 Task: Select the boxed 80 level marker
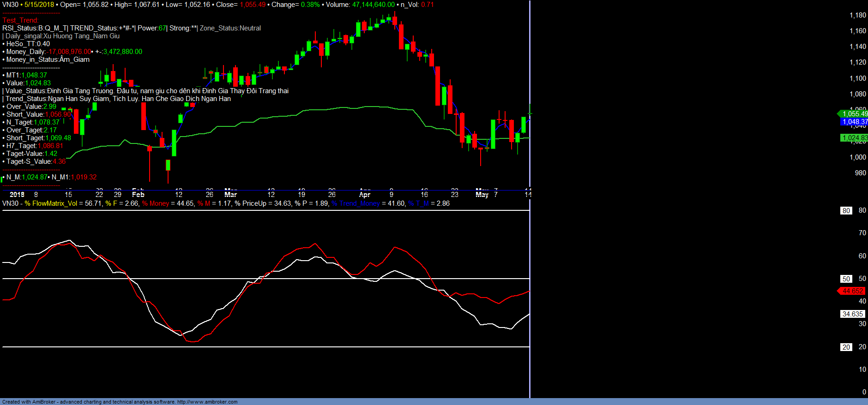click(846, 211)
